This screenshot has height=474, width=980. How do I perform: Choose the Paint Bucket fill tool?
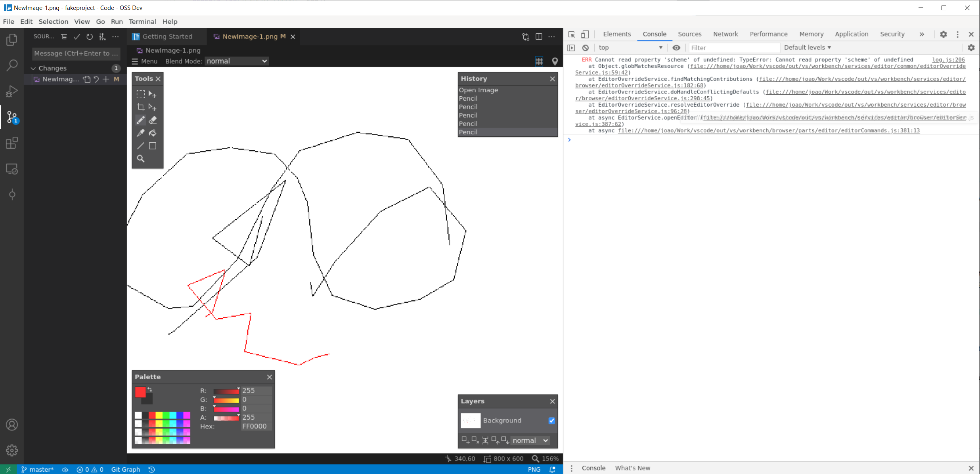click(153, 133)
